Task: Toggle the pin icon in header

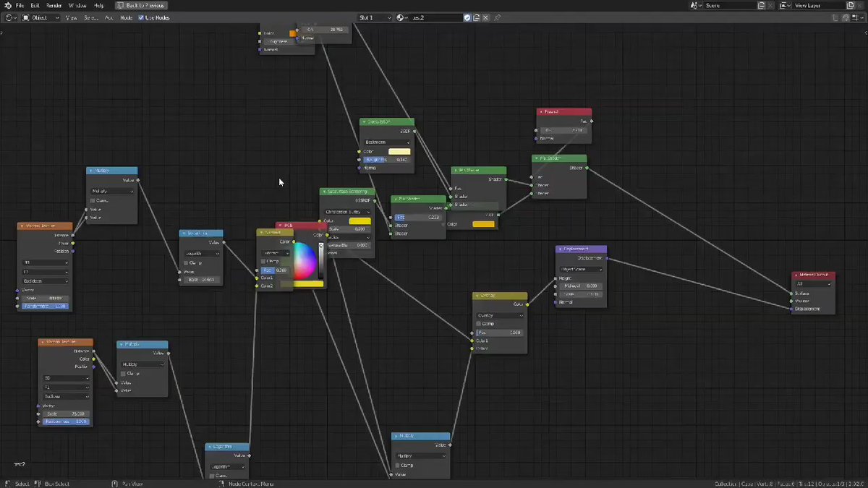Action: tap(497, 17)
